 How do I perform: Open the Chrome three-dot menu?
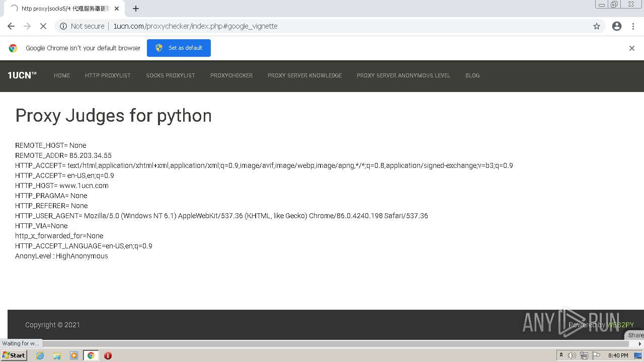pos(633,26)
